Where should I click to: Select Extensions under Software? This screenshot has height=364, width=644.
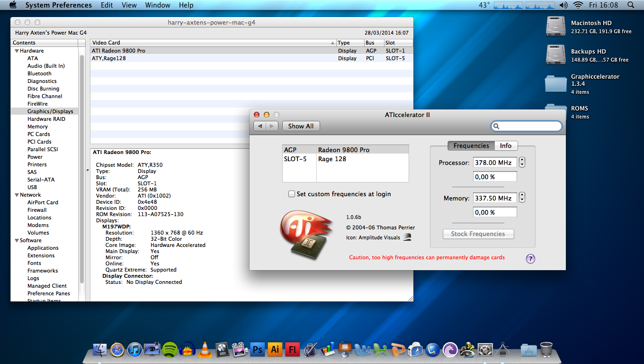pyautogui.click(x=41, y=255)
